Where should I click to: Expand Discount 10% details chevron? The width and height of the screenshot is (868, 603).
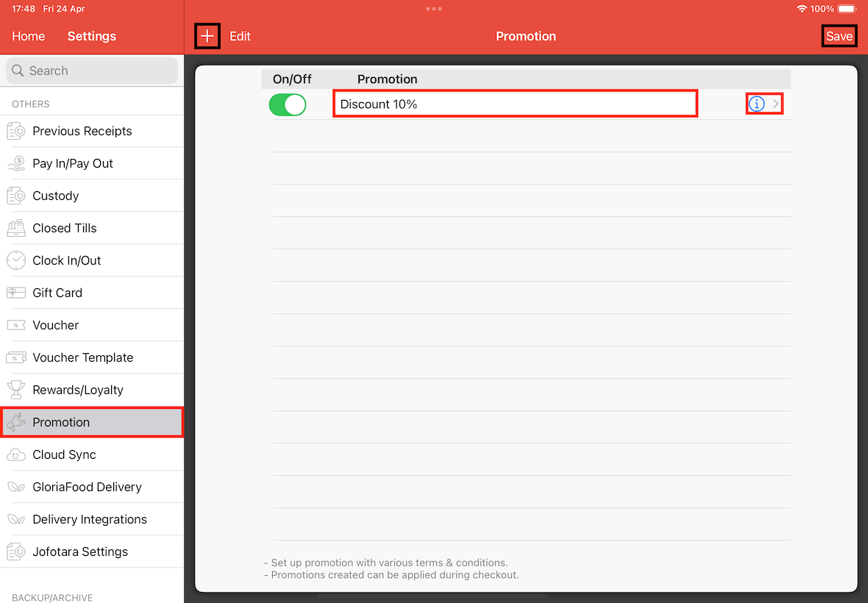(775, 104)
